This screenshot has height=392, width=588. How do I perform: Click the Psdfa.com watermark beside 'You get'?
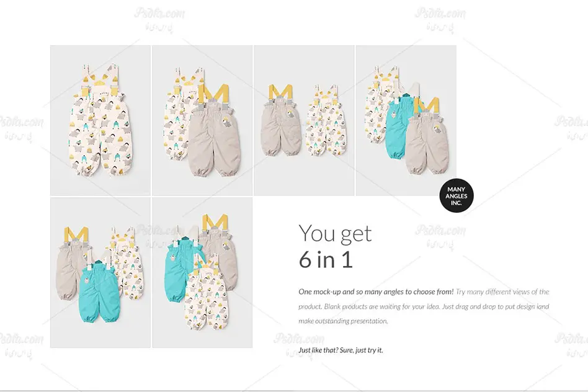(440, 236)
